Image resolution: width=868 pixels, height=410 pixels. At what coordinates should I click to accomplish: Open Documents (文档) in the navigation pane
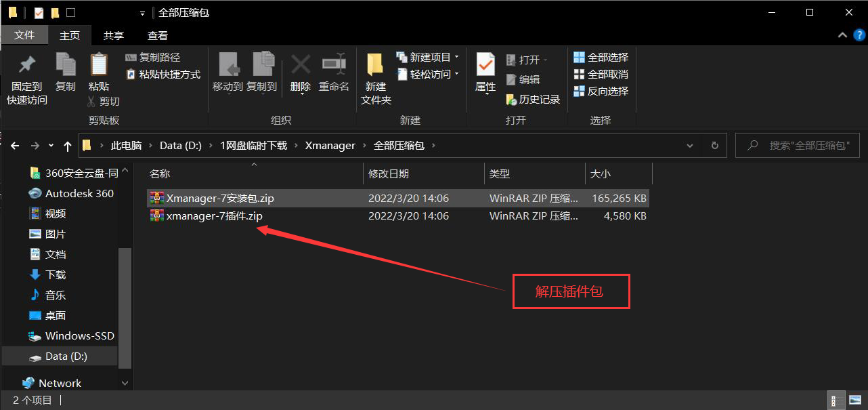tap(47, 254)
